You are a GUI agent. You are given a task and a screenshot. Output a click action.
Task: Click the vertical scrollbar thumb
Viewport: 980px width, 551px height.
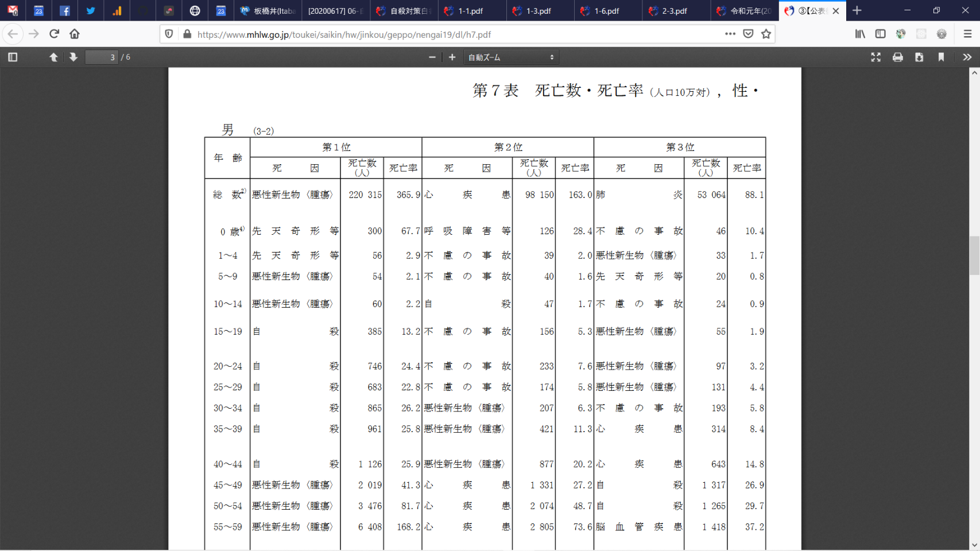[974, 255]
